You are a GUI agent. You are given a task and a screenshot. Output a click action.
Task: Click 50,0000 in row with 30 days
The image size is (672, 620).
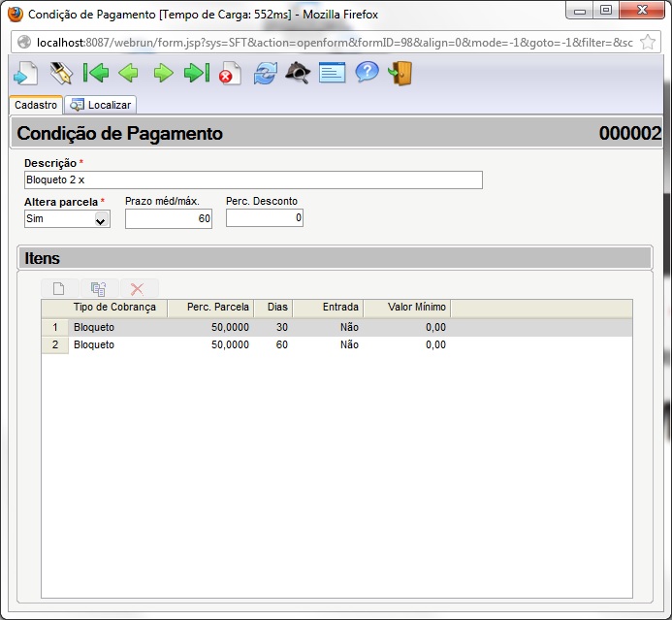[230, 328]
